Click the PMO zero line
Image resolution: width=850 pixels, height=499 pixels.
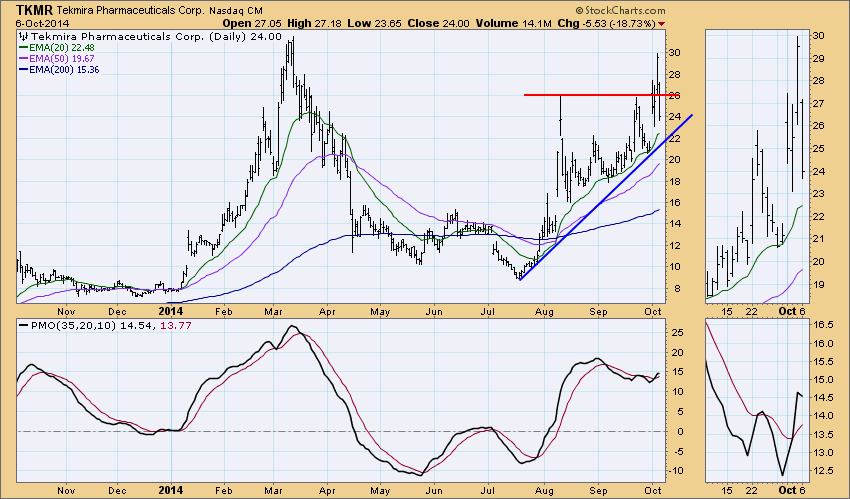coord(340,431)
